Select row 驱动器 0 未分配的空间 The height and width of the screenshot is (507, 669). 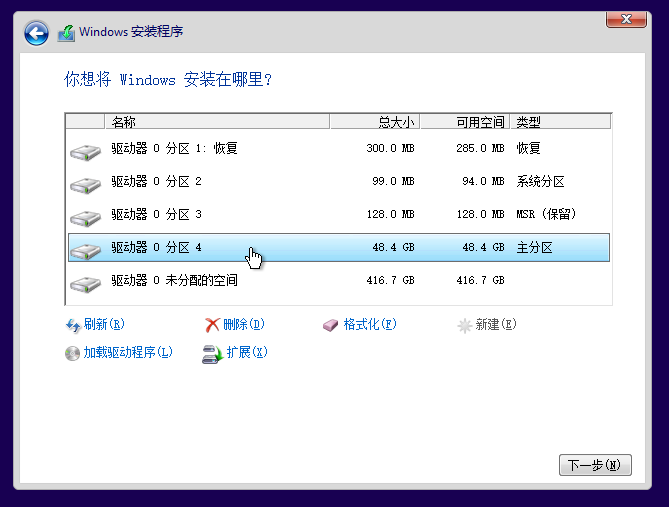pyautogui.click(x=339, y=280)
